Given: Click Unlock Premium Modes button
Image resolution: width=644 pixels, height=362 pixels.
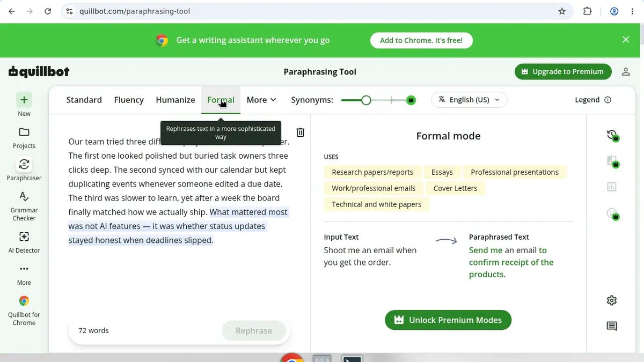Looking at the screenshot, I should pos(448,320).
